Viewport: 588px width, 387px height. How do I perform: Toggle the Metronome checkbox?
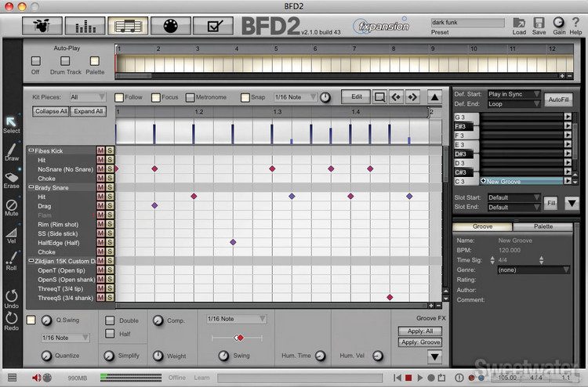(191, 97)
